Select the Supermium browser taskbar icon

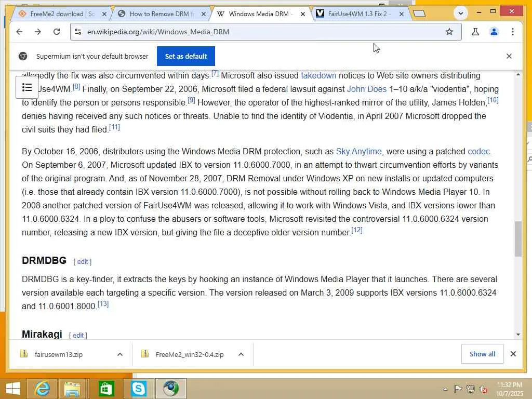click(x=171, y=389)
